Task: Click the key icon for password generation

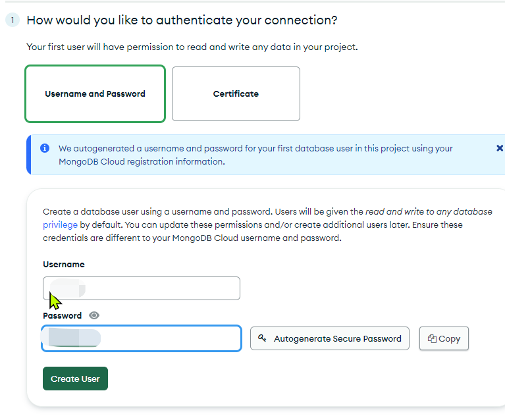Action: tap(262, 338)
